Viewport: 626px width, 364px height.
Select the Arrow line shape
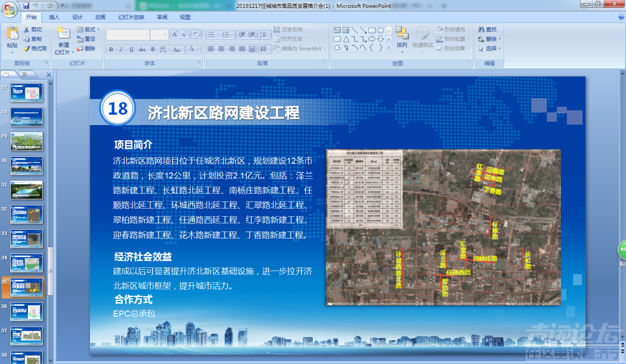pos(363,30)
